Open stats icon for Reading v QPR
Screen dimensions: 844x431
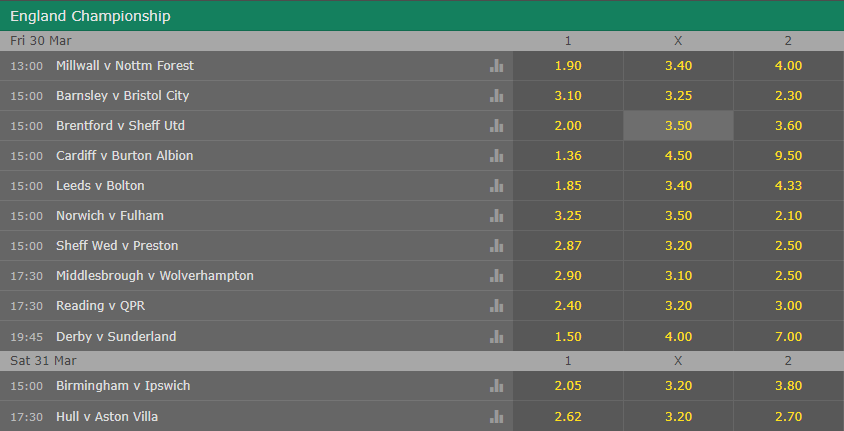point(496,306)
